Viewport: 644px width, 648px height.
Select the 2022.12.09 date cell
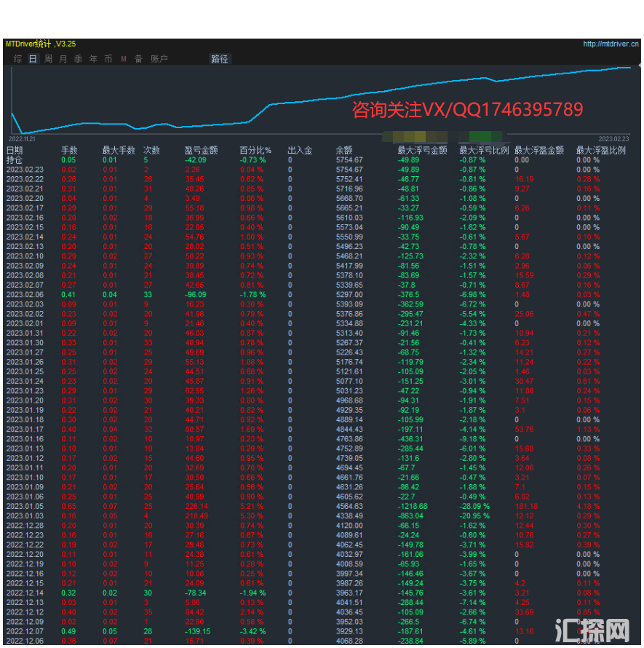25,622
